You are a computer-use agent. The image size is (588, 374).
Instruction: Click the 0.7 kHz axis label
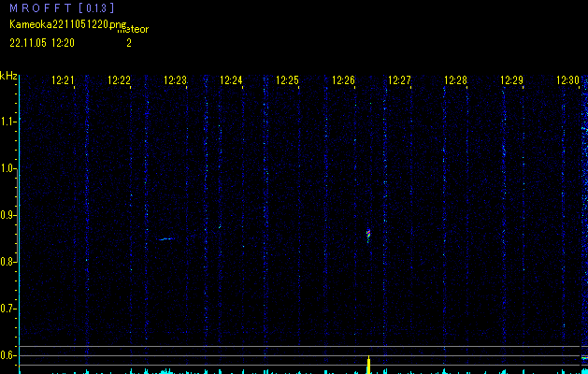(x=7, y=309)
